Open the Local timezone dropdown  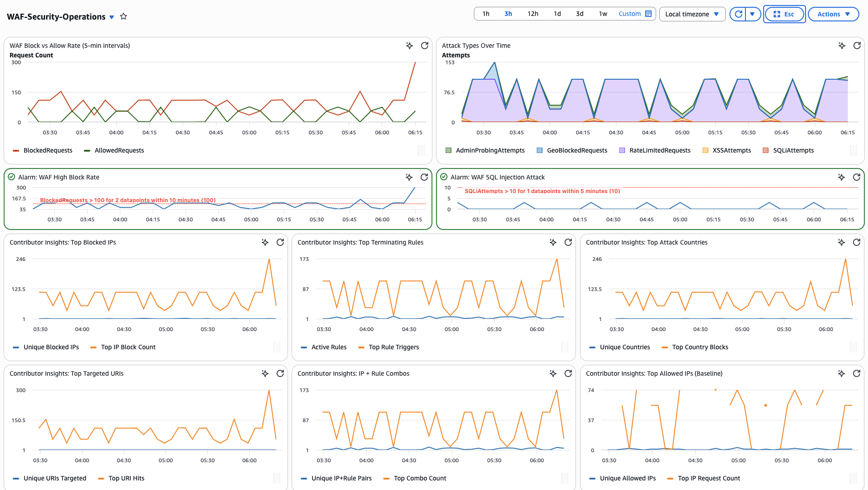tap(692, 14)
